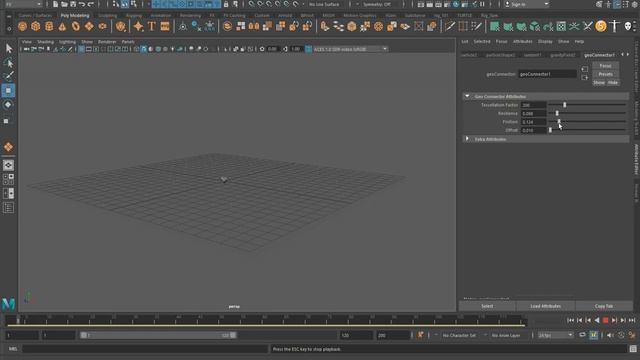Image resolution: width=640 pixels, height=360 pixels.
Task: Expand the Extra Attributes section
Action: tap(467, 139)
